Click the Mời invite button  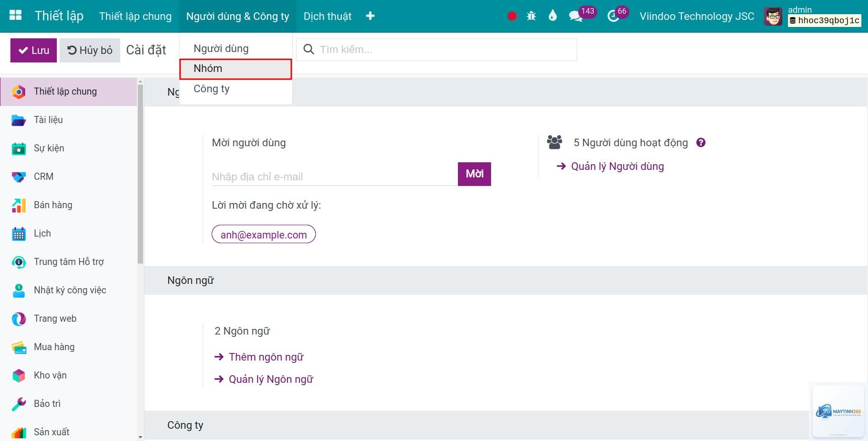pos(474,174)
